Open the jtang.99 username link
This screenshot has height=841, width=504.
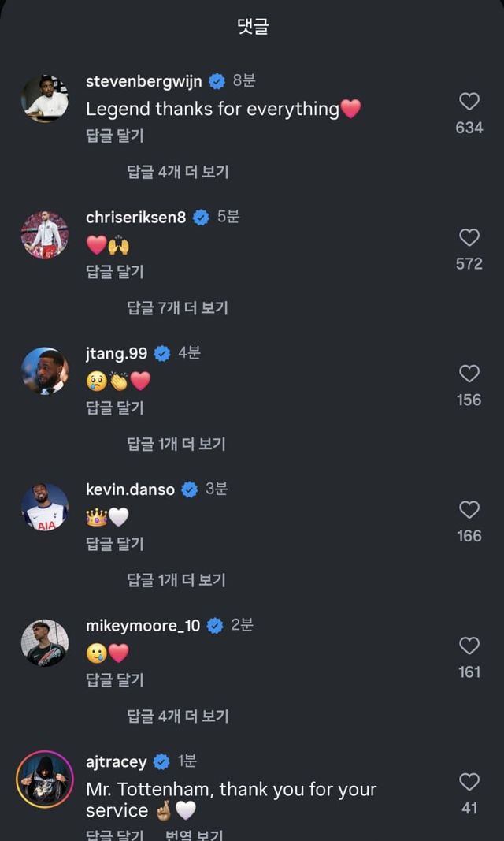pyautogui.click(x=117, y=354)
